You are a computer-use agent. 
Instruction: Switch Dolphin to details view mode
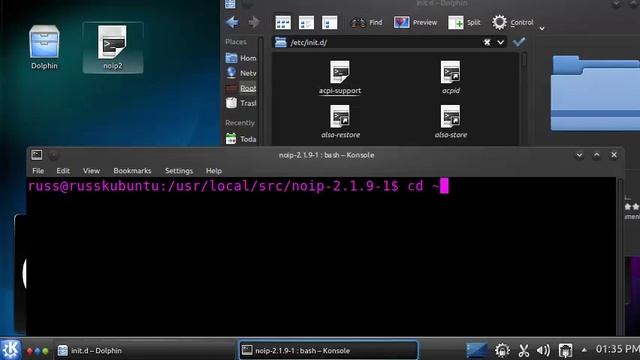click(x=329, y=22)
